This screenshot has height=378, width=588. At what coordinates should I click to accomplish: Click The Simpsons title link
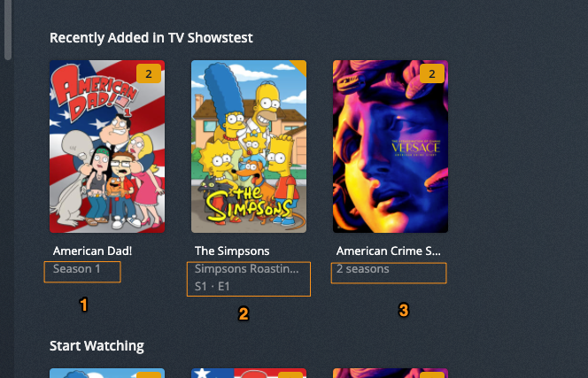coord(232,251)
